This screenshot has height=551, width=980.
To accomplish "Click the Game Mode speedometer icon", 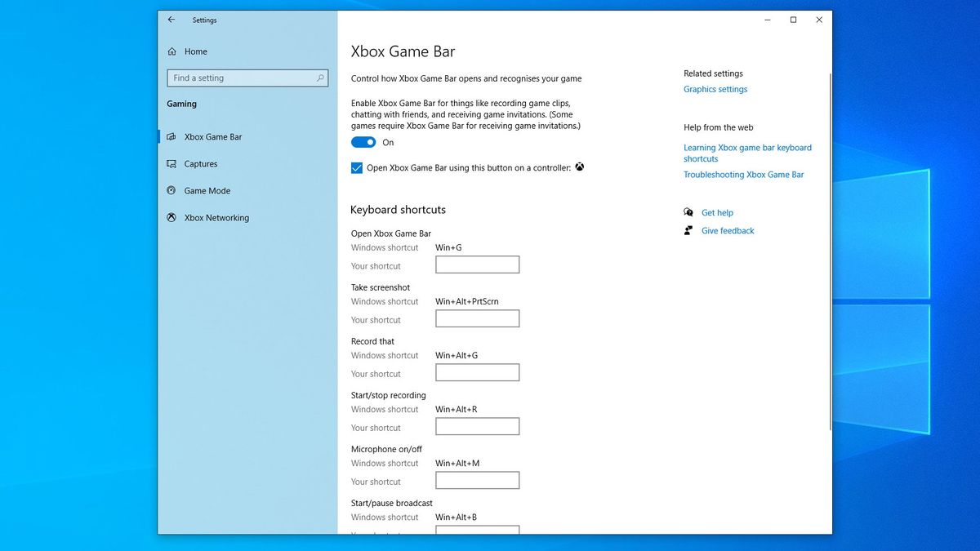I will 171,190.
